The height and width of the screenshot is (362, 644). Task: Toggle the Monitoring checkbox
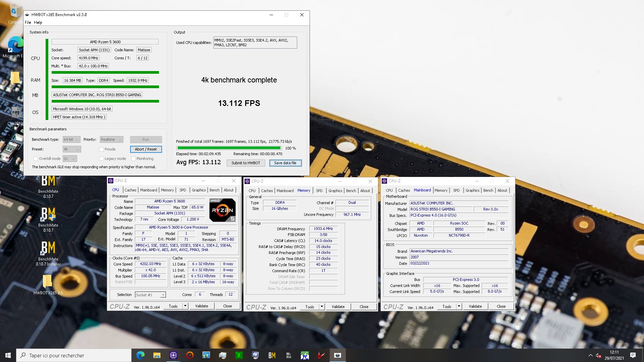click(x=133, y=159)
